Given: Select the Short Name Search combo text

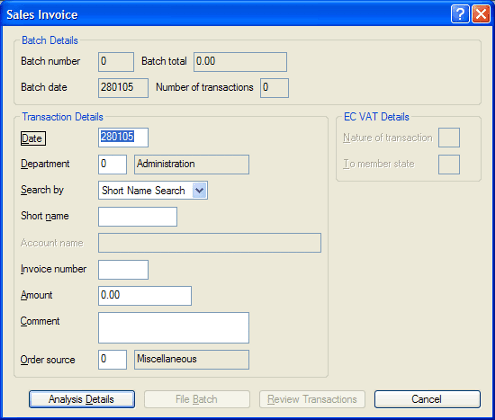Looking at the screenshot, I should [143, 191].
